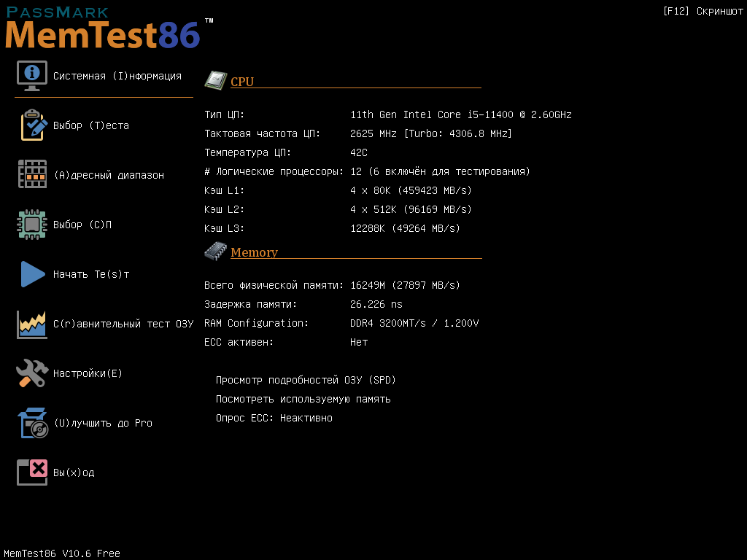Toggle "Опрос ECC: Неактивно" option
747x560 pixels.
coord(274,418)
